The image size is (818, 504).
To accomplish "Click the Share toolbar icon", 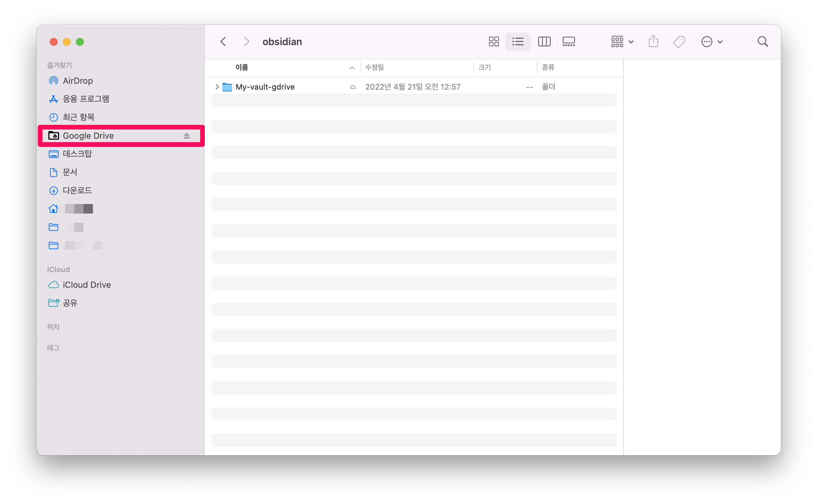I will [x=653, y=41].
